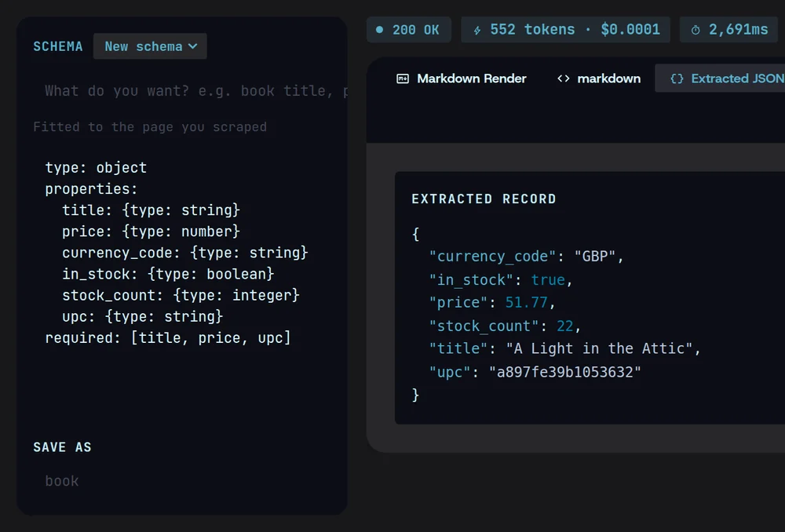Click the 'upc: {type: string}' line
This screenshot has width=785, height=532.
[x=143, y=317]
